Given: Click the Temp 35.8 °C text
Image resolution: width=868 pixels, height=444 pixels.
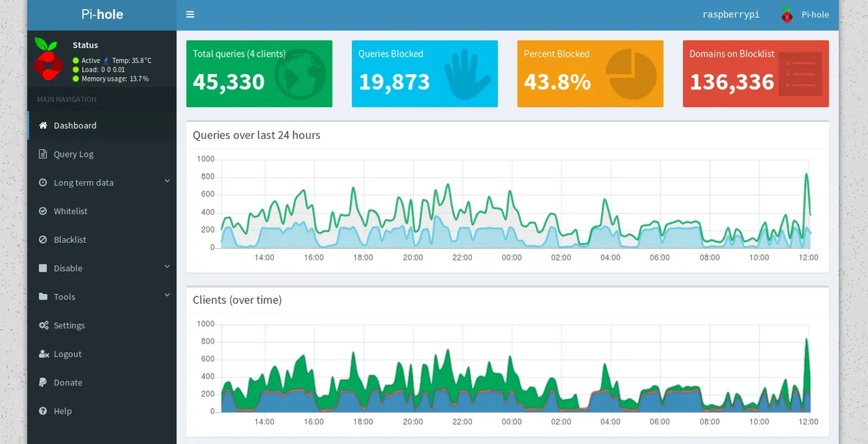Looking at the screenshot, I should pos(132,61).
